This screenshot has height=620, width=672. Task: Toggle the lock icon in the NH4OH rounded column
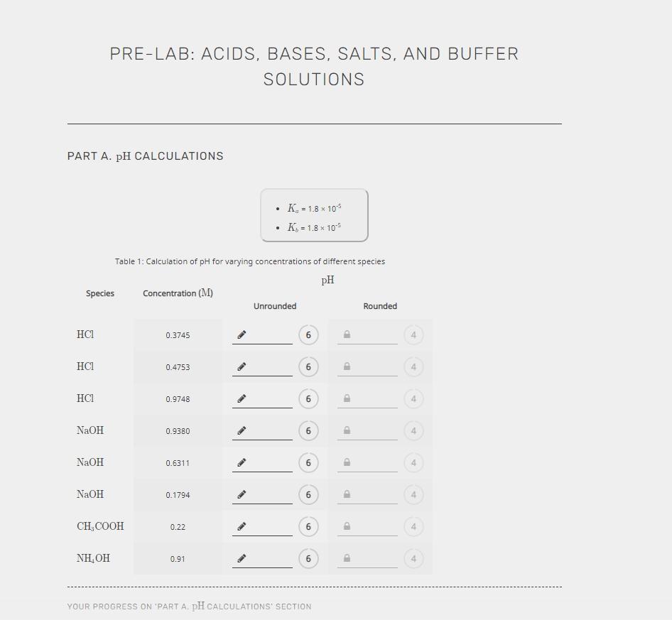(347, 558)
